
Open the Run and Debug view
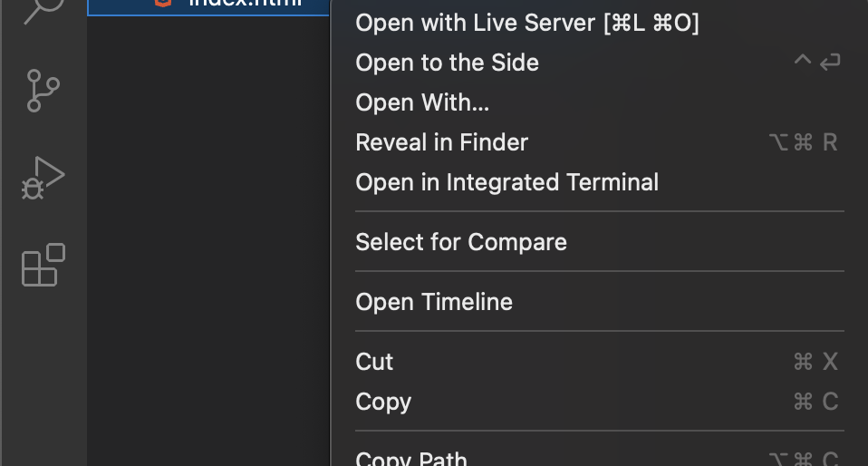[x=43, y=178]
